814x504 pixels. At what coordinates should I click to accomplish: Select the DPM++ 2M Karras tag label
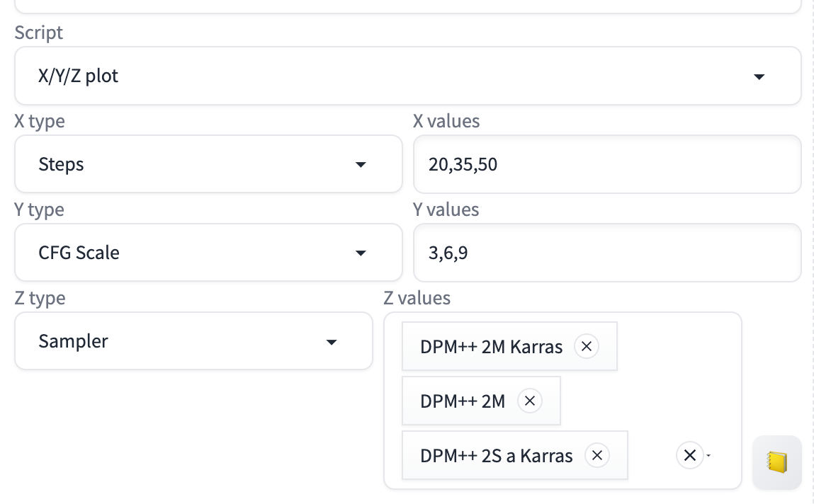click(491, 347)
